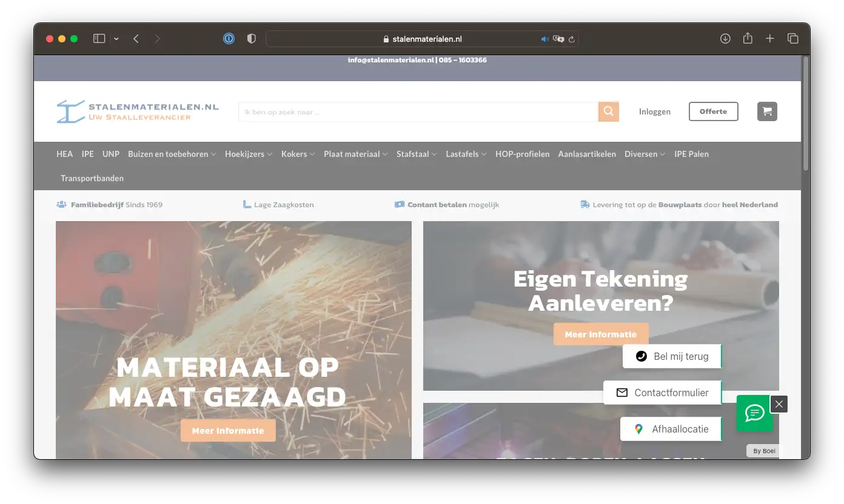This screenshot has width=844, height=504.
Task: Open the green chat bubble widget
Action: click(754, 413)
